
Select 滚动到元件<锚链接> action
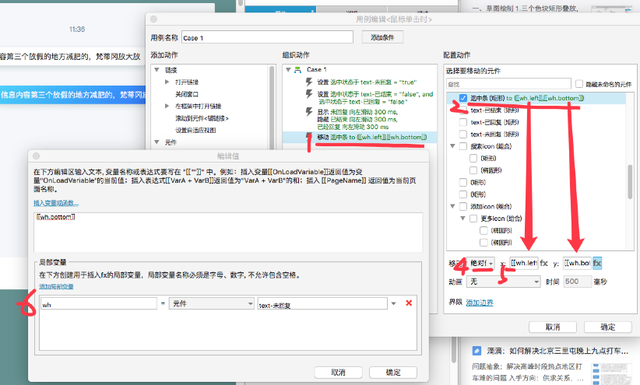click(x=202, y=118)
